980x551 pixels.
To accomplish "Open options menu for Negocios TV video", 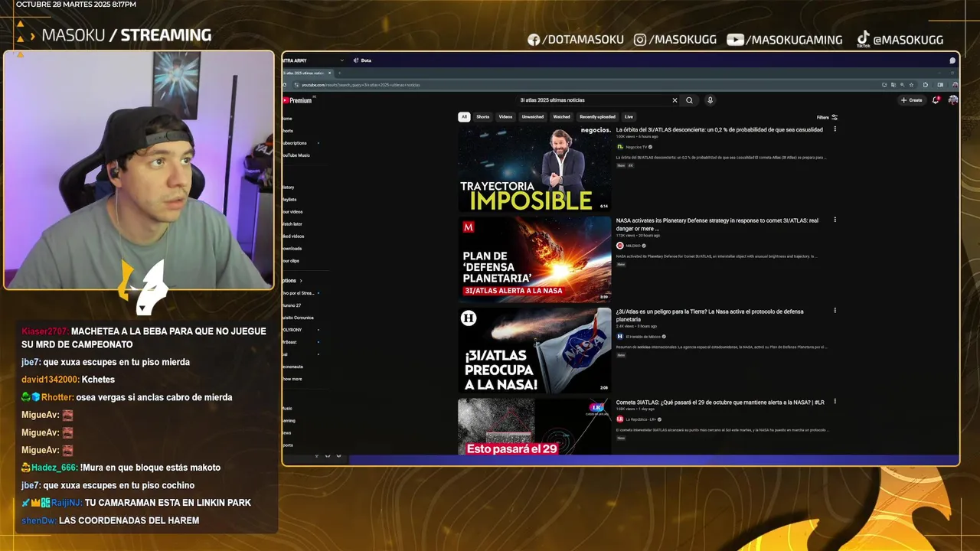I will click(835, 129).
